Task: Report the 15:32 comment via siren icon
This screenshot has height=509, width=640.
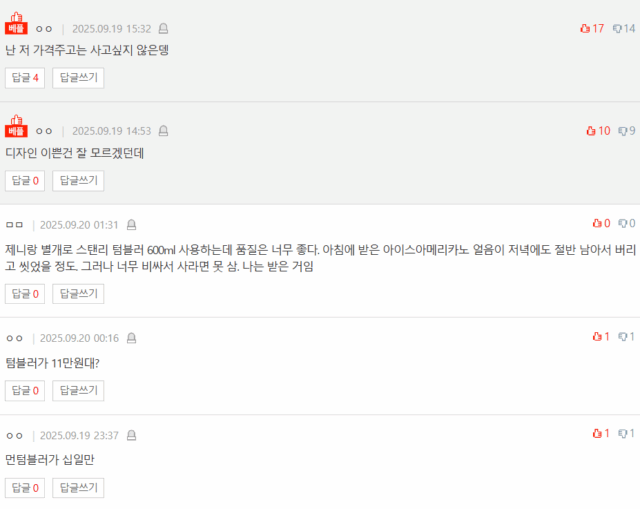Action: [x=163, y=29]
